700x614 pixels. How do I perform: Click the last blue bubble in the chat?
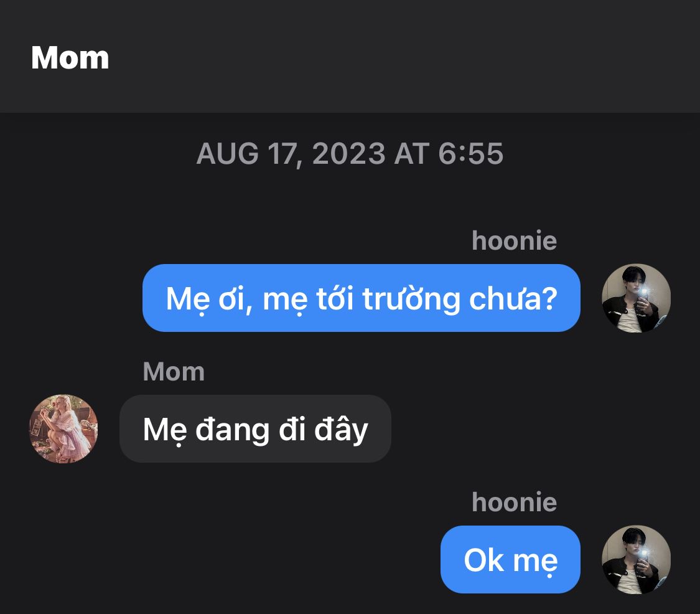coord(510,560)
